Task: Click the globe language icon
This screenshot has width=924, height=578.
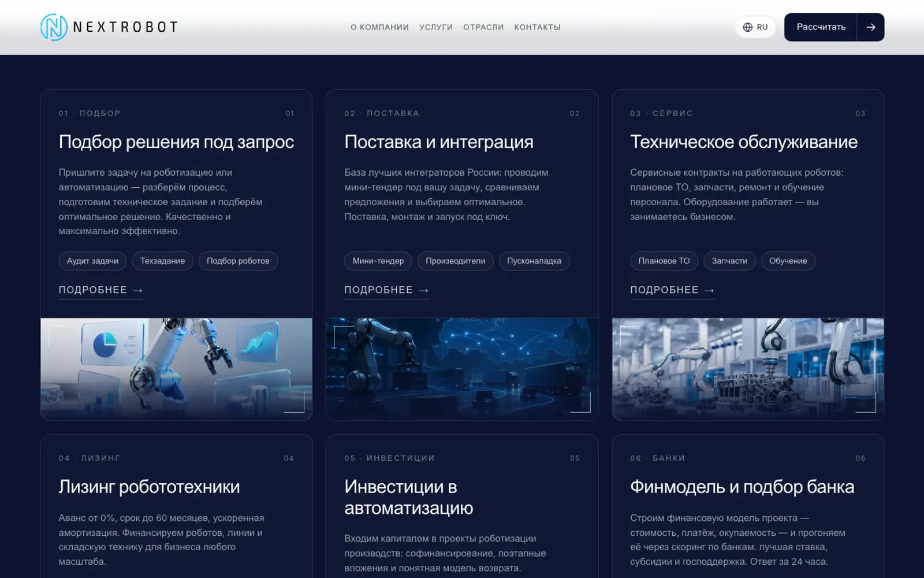Action: click(x=747, y=27)
